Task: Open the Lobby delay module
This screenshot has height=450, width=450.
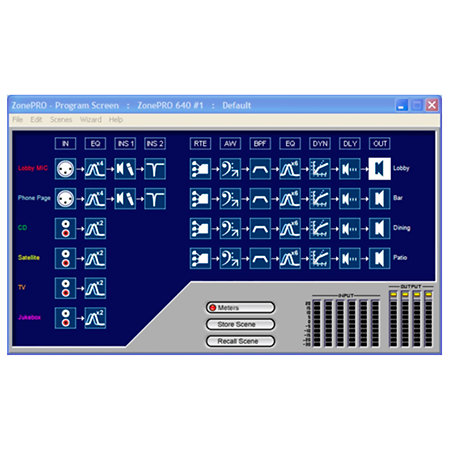Action: (350, 169)
